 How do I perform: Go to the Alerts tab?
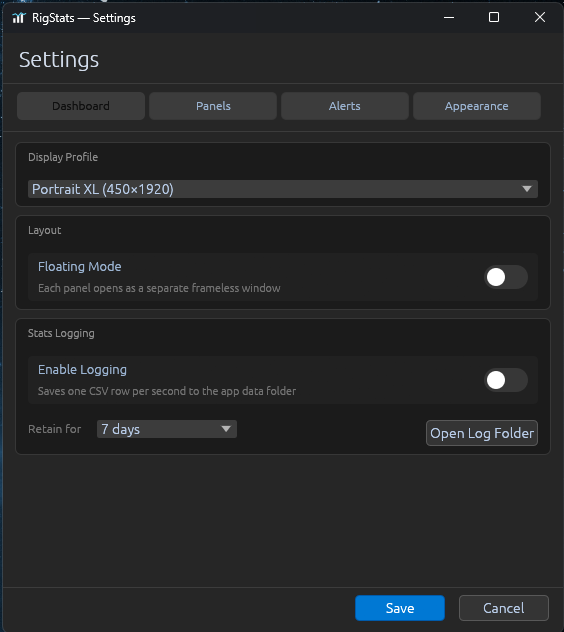pyautogui.click(x=345, y=106)
